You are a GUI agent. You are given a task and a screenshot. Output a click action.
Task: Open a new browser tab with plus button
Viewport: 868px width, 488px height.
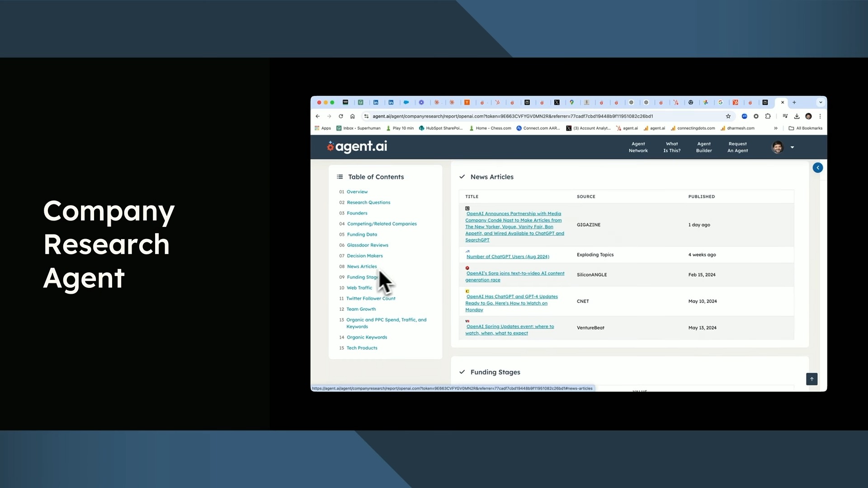794,103
